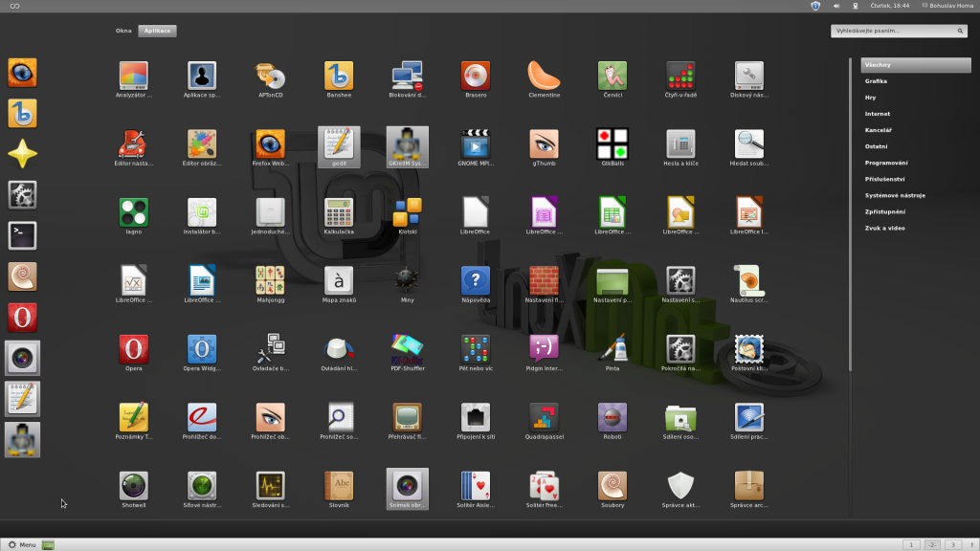Screen dimensions: 980x551
Task: Open Poznámky Tomboy notes
Action: point(134,421)
